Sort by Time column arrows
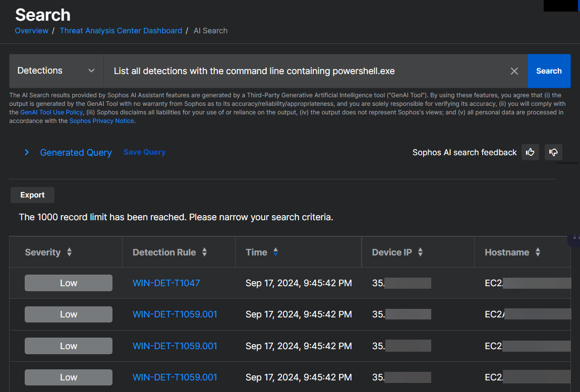 pos(275,252)
